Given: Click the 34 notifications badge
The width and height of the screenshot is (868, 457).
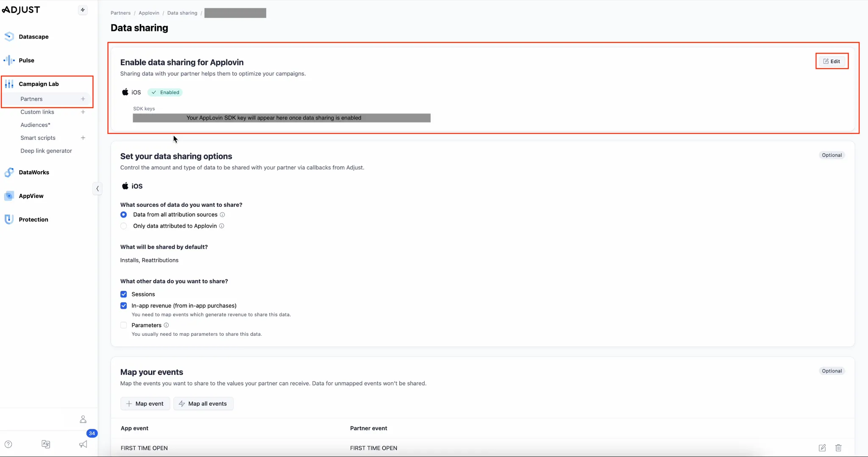Looking at the screenshot, I should point(92,433).
